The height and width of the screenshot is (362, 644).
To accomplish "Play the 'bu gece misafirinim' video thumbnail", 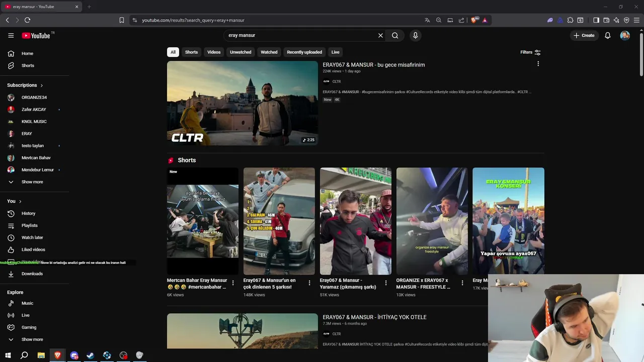I will tap(243, 103).
